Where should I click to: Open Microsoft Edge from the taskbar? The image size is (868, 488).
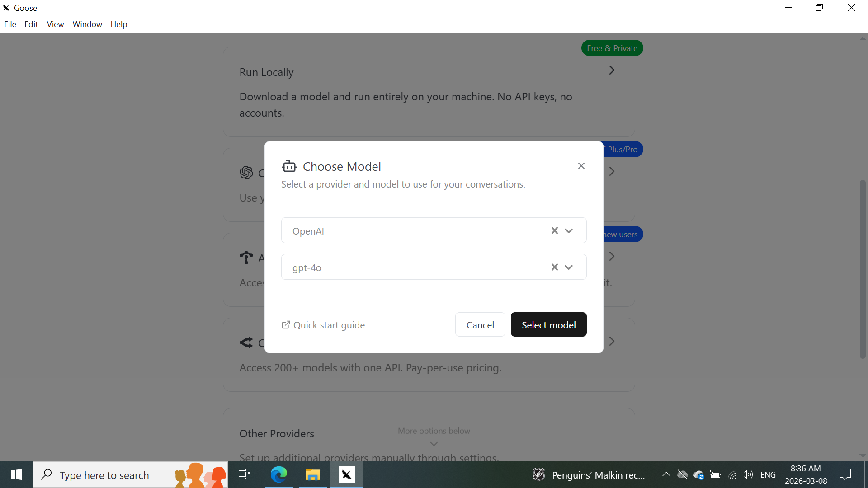pos(279,474)
